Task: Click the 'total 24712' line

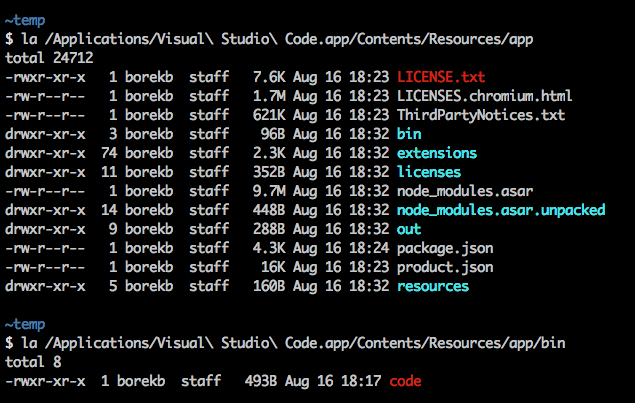Action: tap(49, 58)
